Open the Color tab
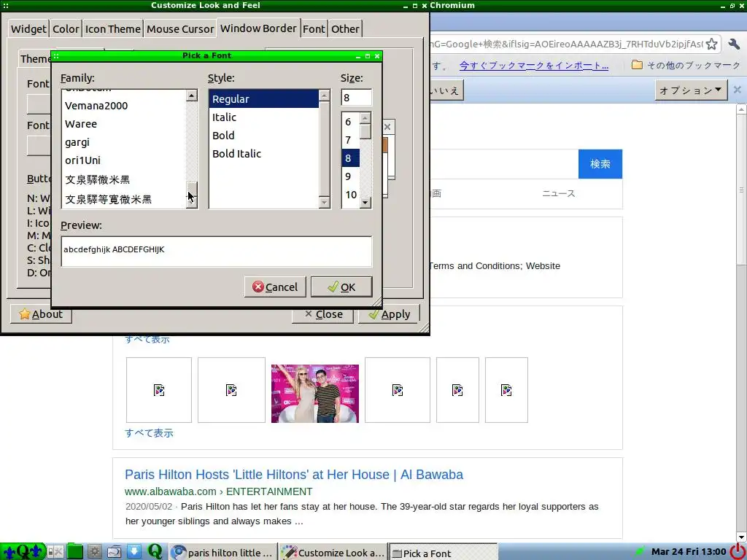The width and height of the screenshot is (747, 560). (x=66, y=29)
